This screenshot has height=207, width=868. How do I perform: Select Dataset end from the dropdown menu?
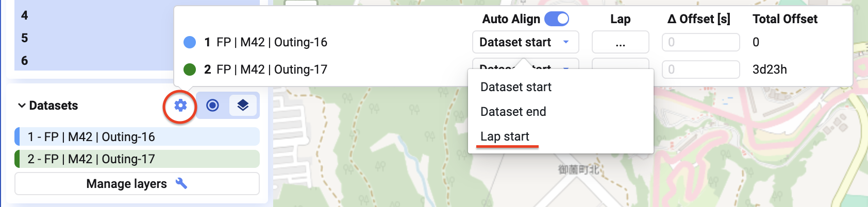(x=513, y=112)
